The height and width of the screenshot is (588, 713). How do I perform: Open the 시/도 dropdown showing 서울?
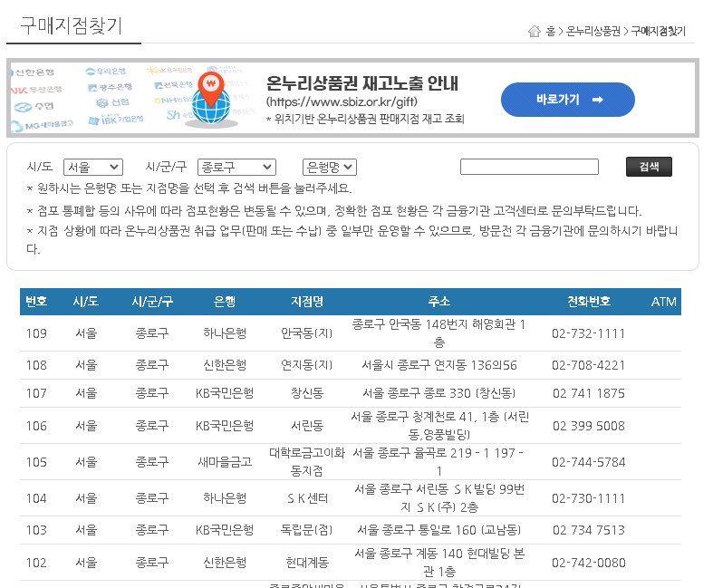pos(93,167)
